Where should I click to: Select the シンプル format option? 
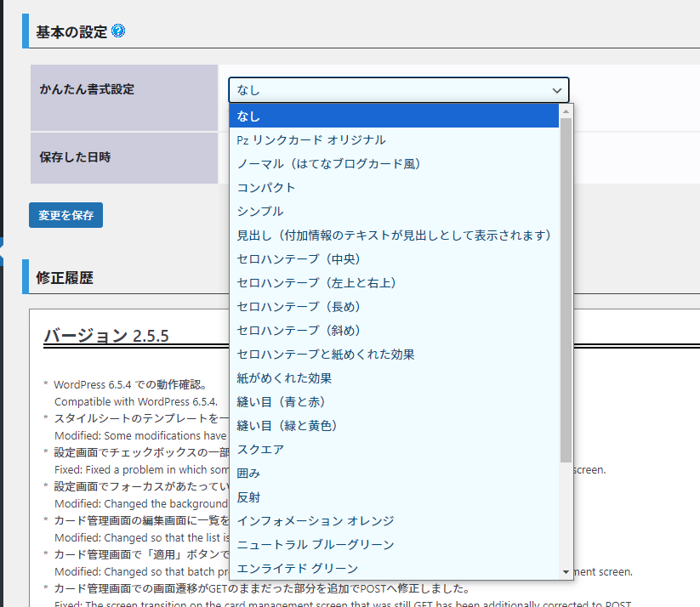tap(260, 211)
